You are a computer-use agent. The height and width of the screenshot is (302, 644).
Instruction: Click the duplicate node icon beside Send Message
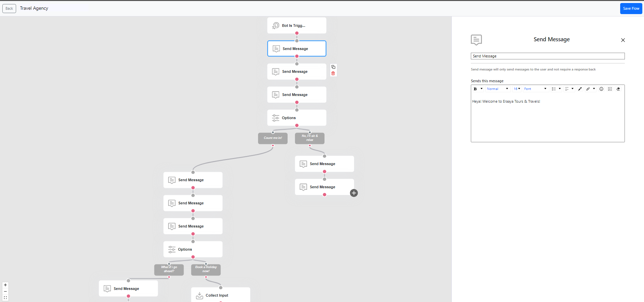coord(333,67)
